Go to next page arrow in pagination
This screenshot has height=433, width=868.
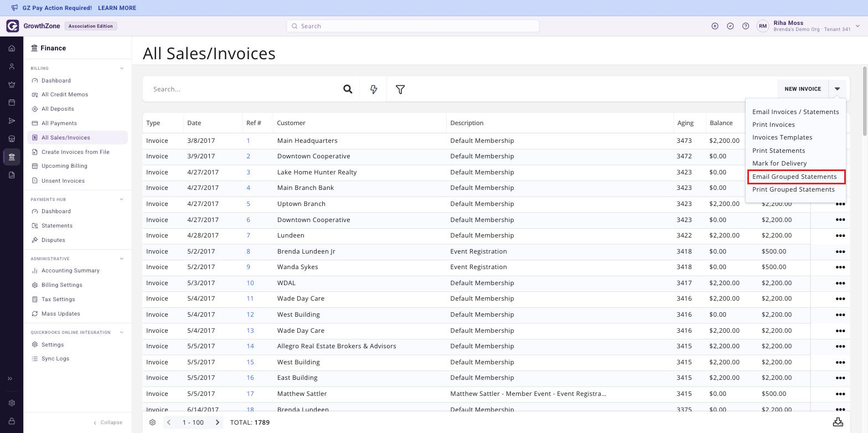click(218, 422)
